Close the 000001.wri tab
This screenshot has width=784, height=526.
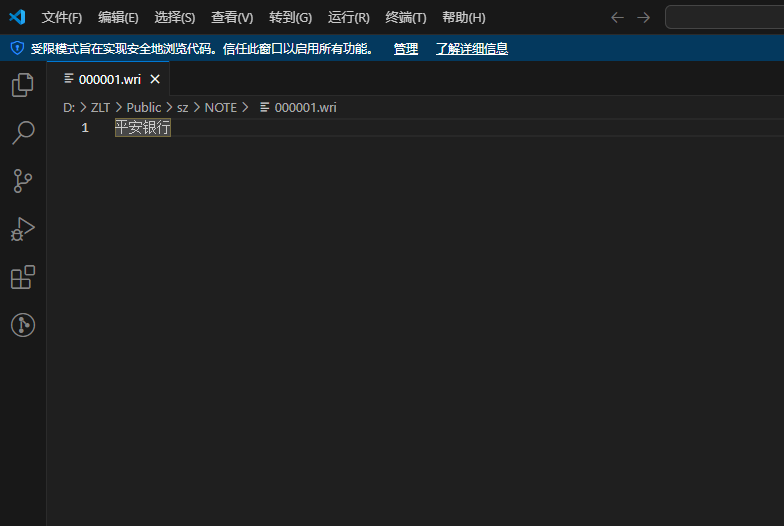(155, 79)
